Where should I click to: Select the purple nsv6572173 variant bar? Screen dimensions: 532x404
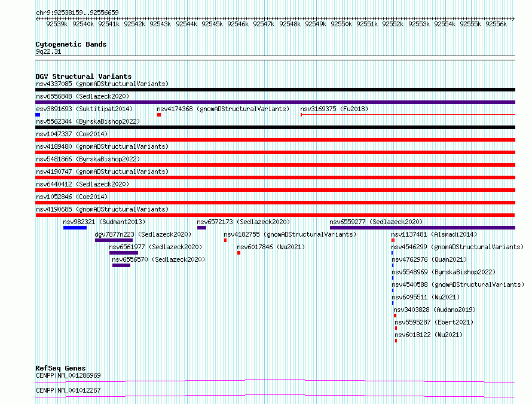coord(201,228)
